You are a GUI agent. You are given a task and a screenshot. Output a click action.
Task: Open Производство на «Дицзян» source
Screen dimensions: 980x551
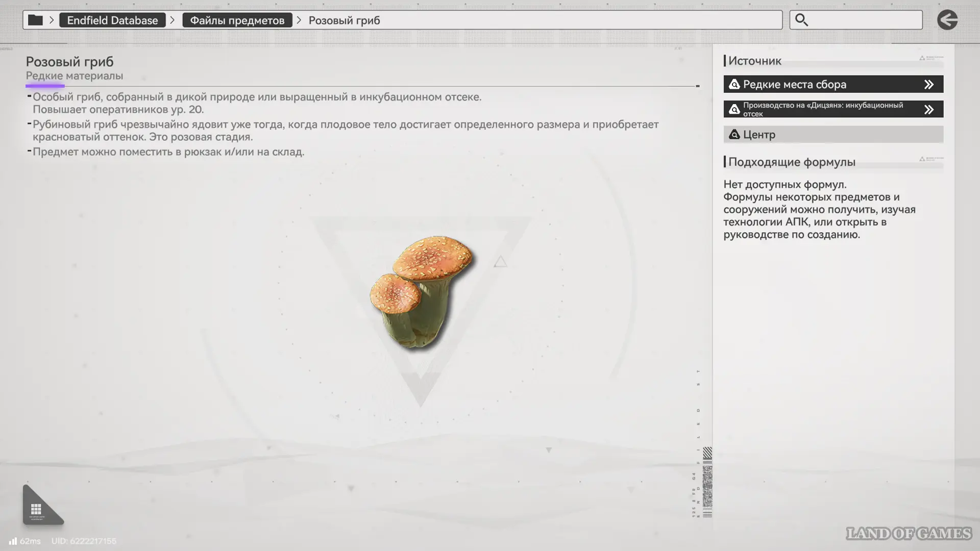click(822, 109)
